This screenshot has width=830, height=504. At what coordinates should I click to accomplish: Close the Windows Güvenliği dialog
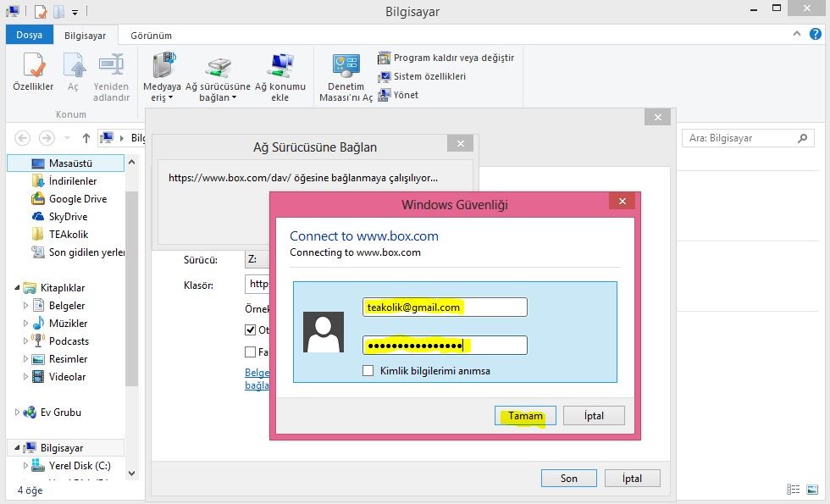(622, 201)
